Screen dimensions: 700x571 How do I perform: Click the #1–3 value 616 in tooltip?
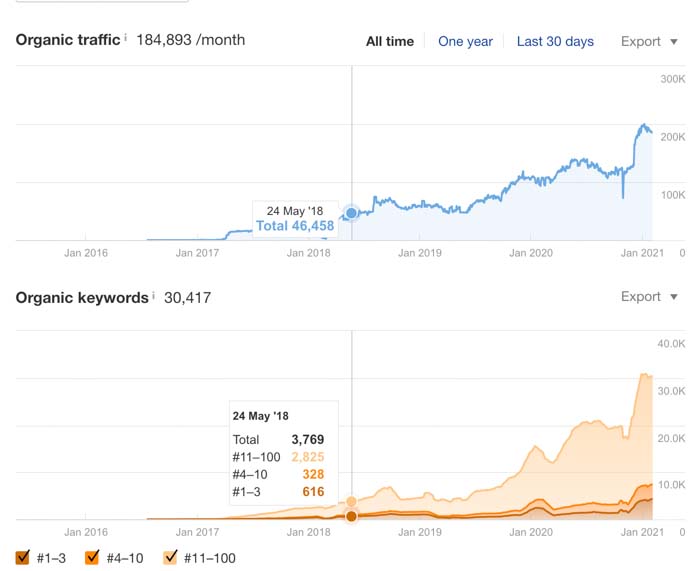pos(313,492)
